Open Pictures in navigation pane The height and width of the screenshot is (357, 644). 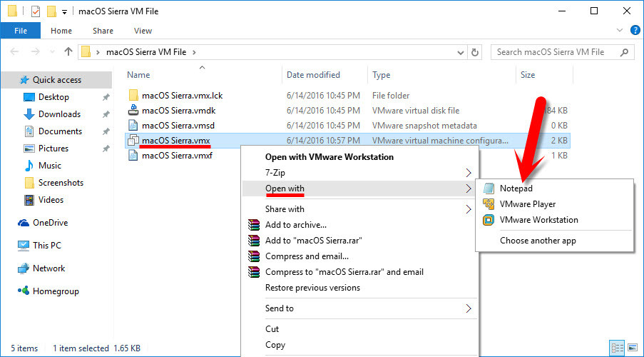pos(53,149)
